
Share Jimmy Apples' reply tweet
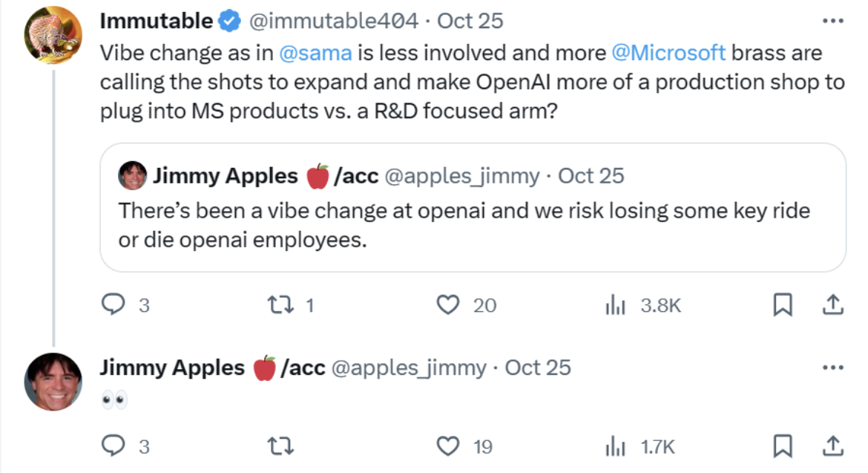point(832,446)
